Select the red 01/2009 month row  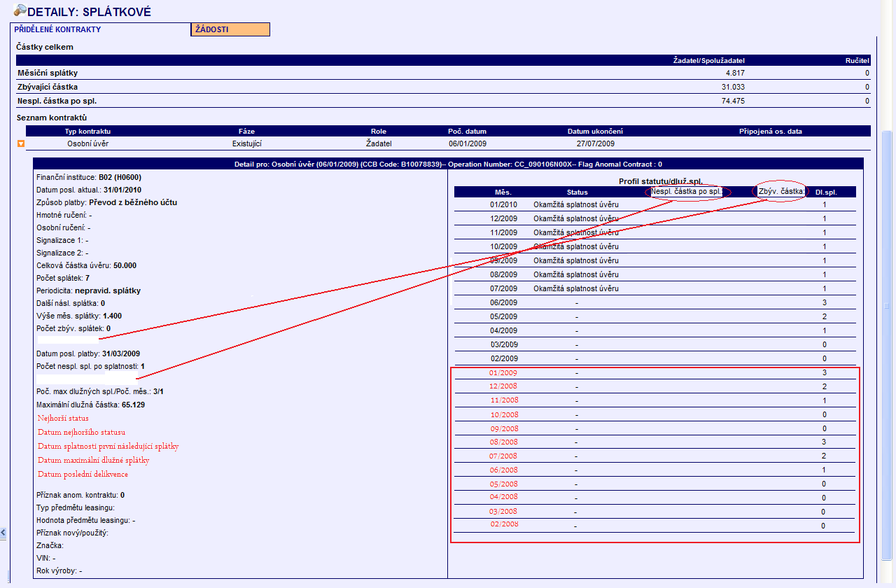click(x=654, y=372)
